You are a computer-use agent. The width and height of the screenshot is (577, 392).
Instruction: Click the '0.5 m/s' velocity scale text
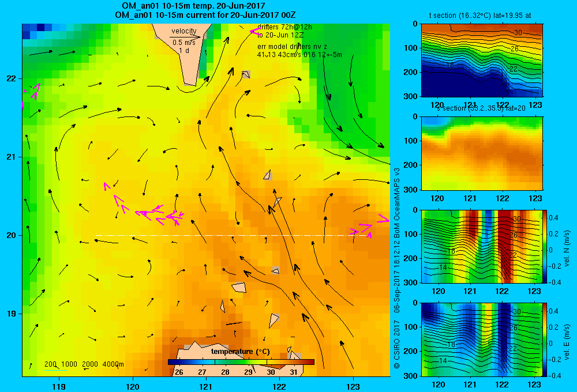pos(184,43)
